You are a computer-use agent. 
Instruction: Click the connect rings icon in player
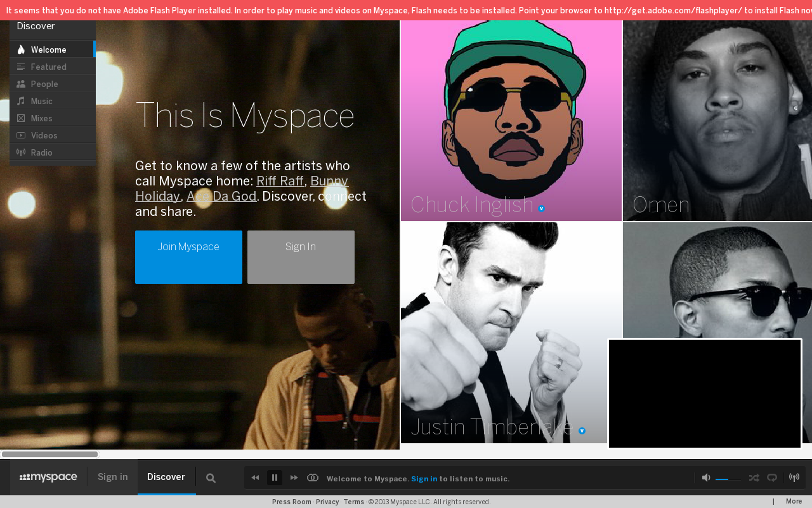[313, 478]
